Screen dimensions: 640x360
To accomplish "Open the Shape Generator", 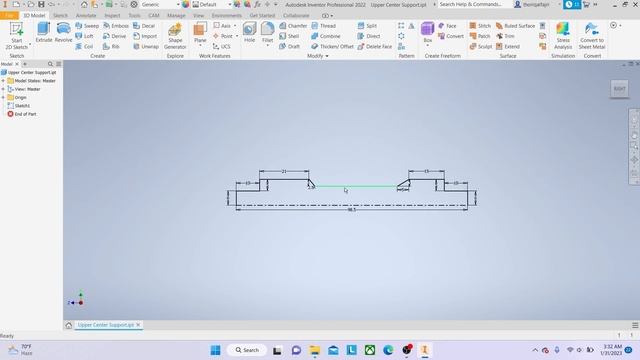I will [175, 36].
